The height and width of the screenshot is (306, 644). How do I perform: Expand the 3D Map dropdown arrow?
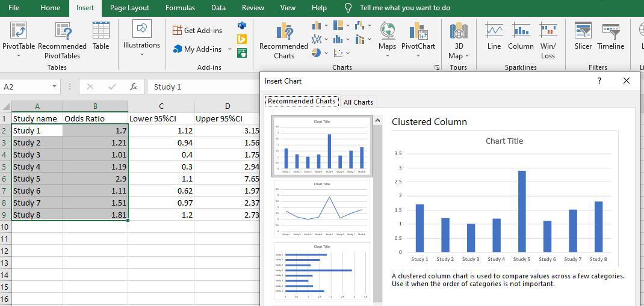467,56
